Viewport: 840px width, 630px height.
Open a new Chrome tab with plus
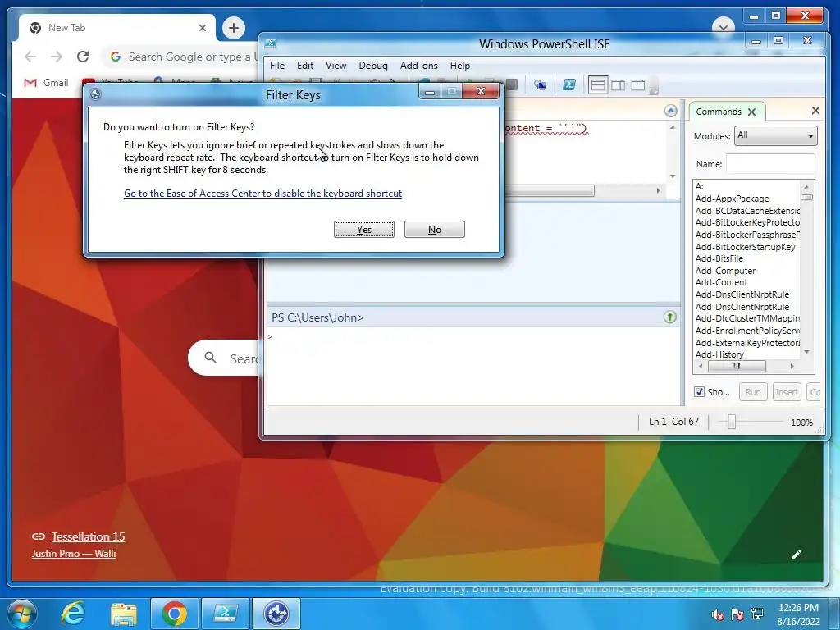[234, 28]
